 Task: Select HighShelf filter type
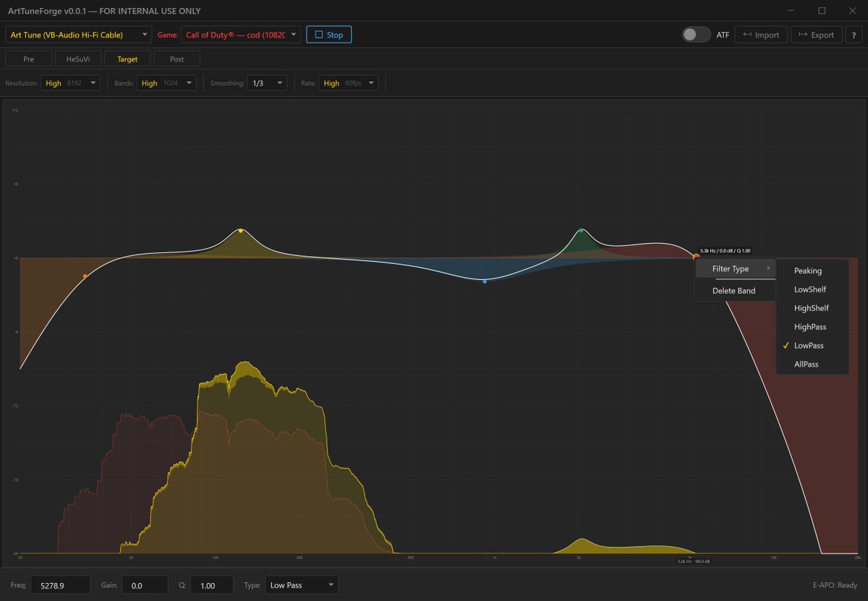click(x=812, y=308)
